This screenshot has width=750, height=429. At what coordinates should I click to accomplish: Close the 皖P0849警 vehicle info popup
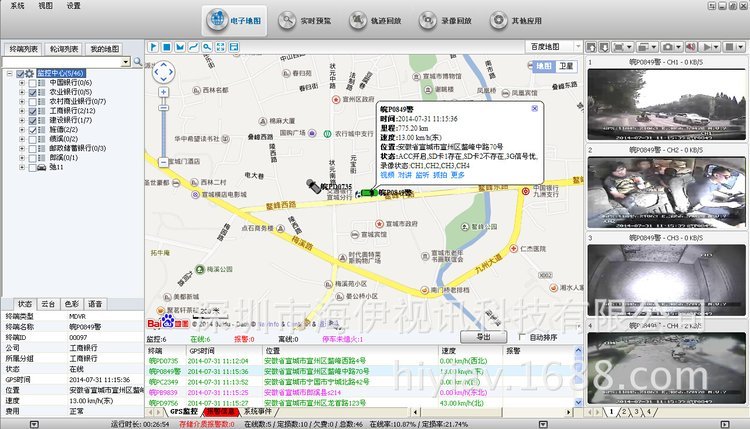pyautogui.click(x=534, y=108)
